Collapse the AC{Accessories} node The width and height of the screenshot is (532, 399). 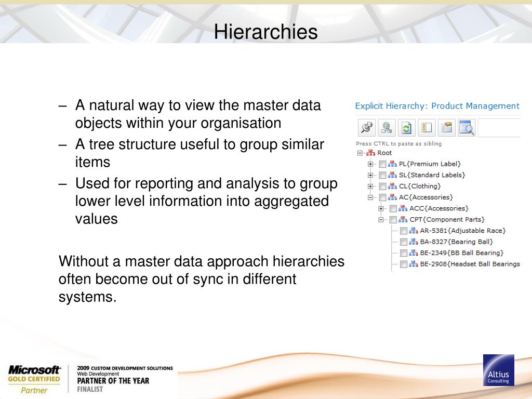pos(370,197)
